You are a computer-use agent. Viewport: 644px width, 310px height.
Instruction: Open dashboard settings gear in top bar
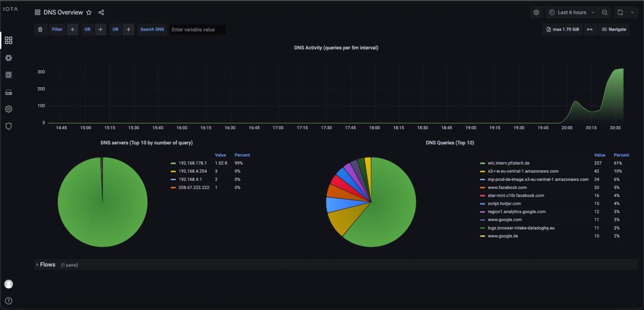click(x=536, y=12)
